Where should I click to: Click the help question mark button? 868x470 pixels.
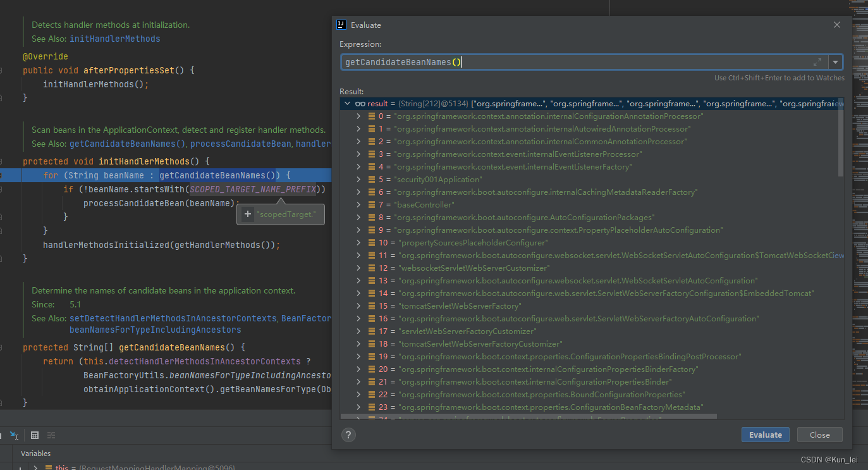[x=348, y=435]
